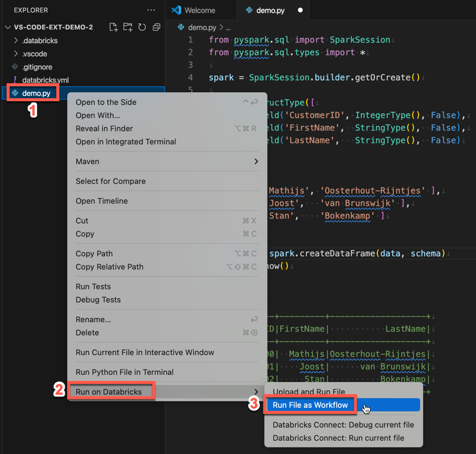
Task: Refresh the Explorer file tree
Action: (x=142, y=28)
